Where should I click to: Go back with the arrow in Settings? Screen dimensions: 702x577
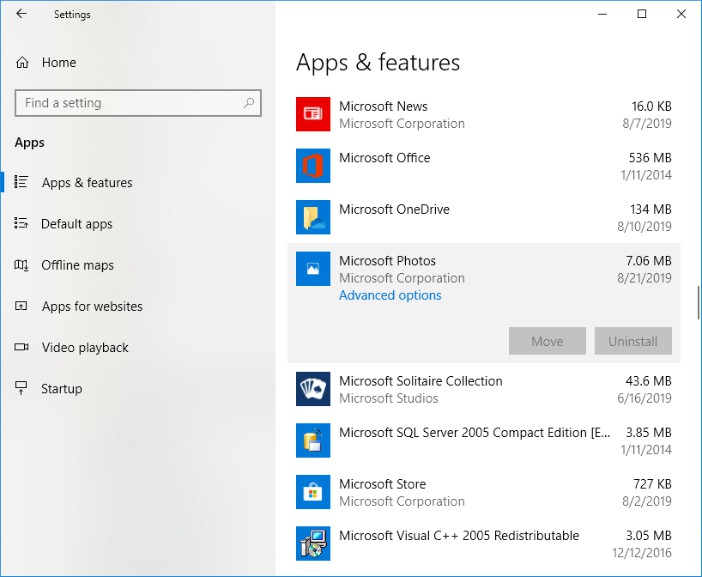pos(21,14)
